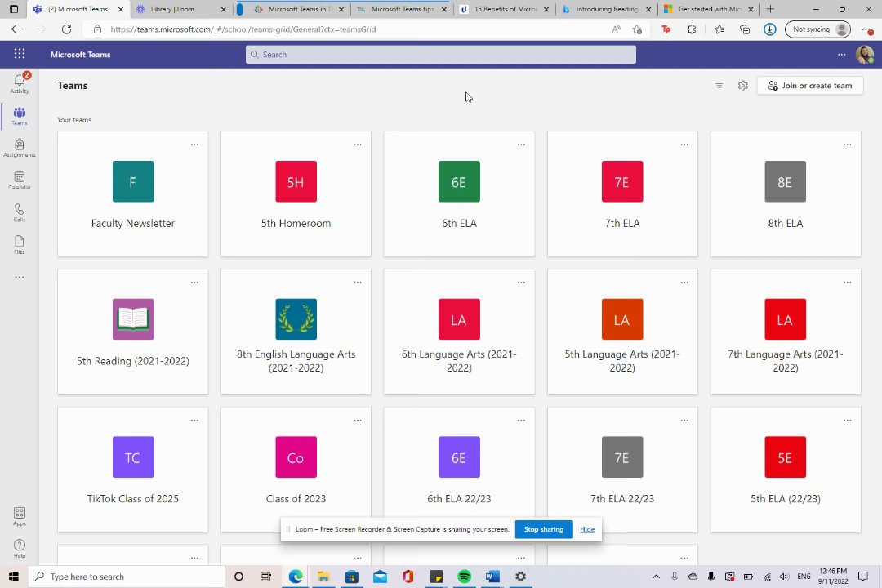
Task: Open the Faculty Newsletter team
Action: point(133,194)
